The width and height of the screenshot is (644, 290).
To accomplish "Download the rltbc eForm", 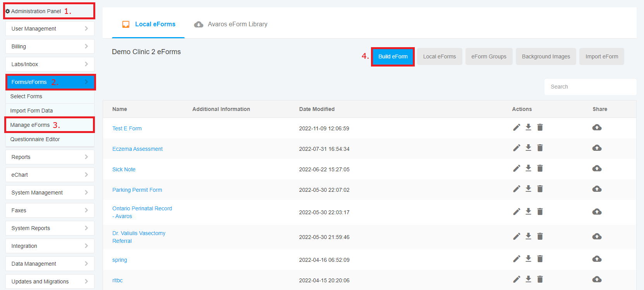I will click(528, 279).
